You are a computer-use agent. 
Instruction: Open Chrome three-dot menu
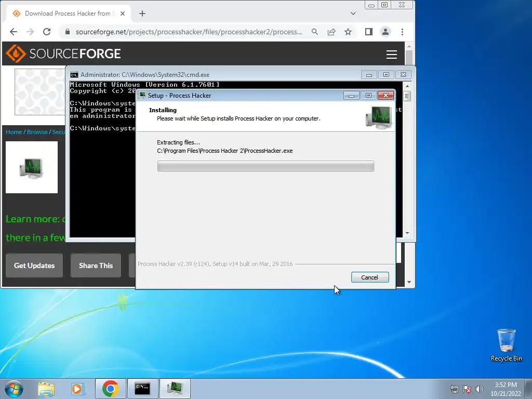pyautogui.click(x=403, y=32)
